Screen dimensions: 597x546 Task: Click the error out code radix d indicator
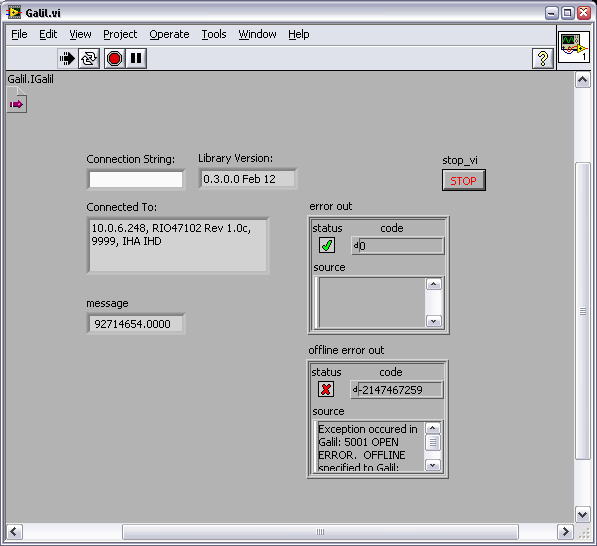point(356,246)
